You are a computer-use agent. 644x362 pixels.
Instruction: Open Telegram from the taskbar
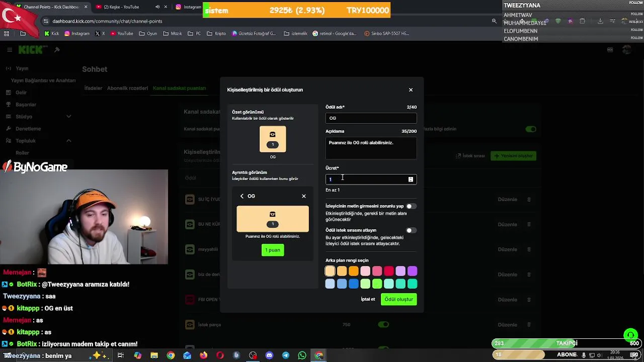tap(286, 355)
